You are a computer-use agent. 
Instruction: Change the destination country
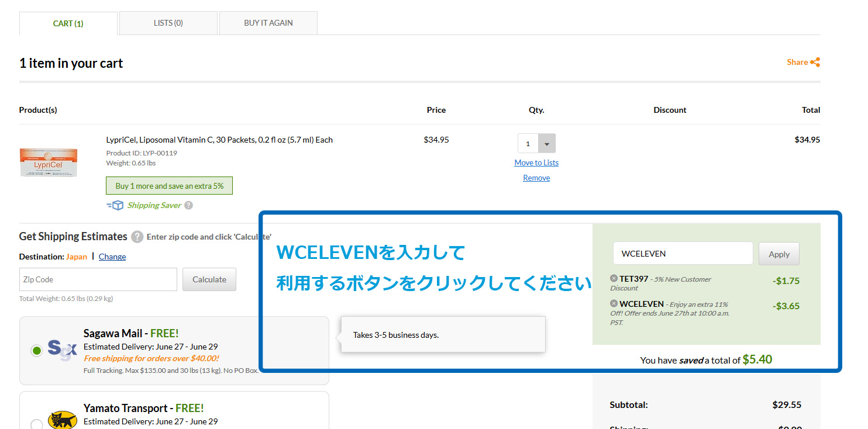coord(112,257)
